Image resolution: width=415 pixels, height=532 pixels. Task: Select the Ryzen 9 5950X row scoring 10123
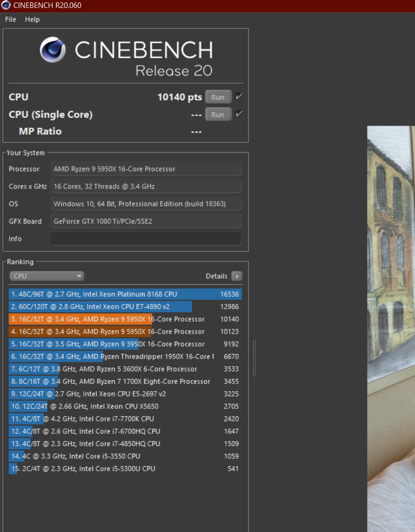[125, 332]
